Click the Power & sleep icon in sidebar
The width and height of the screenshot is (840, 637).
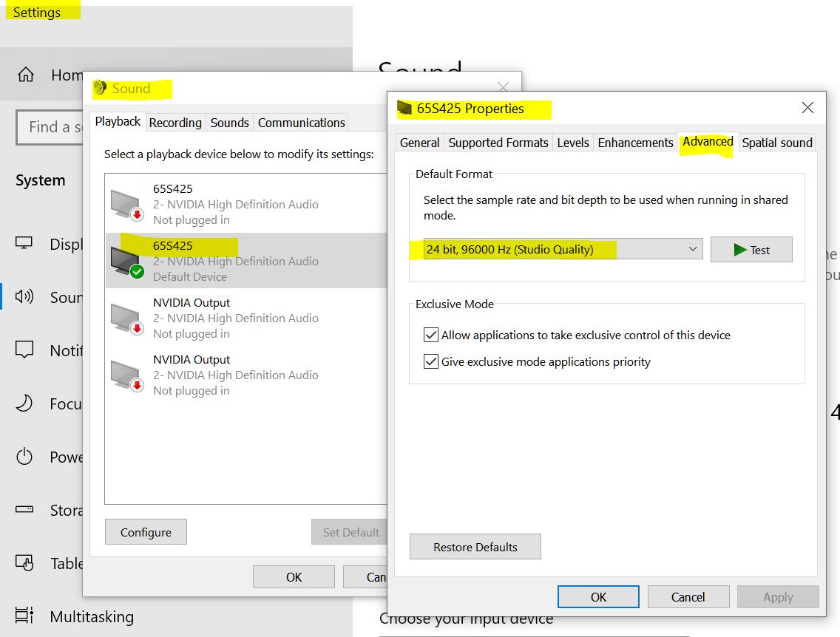click(x=24, y=457)
